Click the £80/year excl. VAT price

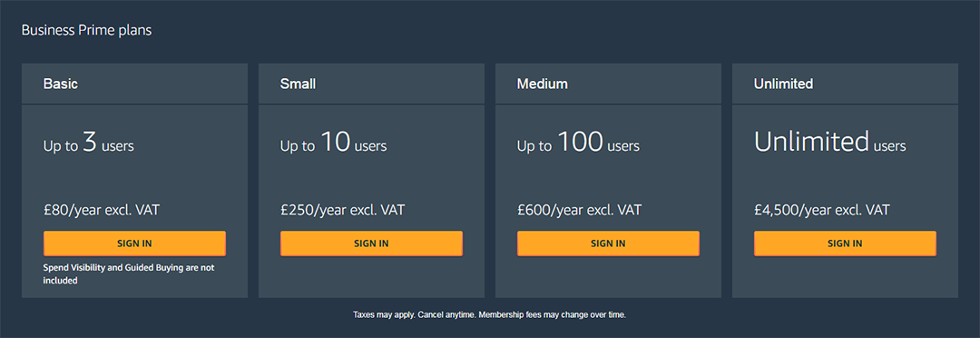(x=102, y=210)
